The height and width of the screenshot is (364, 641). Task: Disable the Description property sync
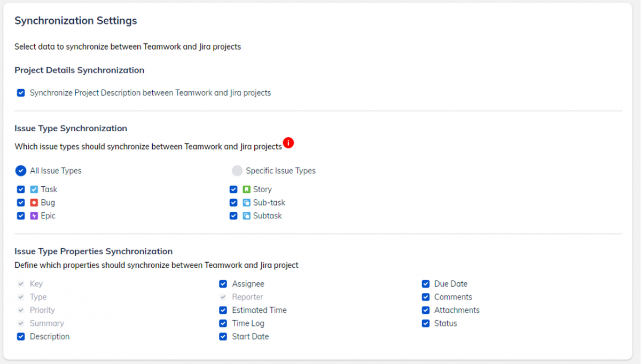pyautogui.click(x=20, y=336)
